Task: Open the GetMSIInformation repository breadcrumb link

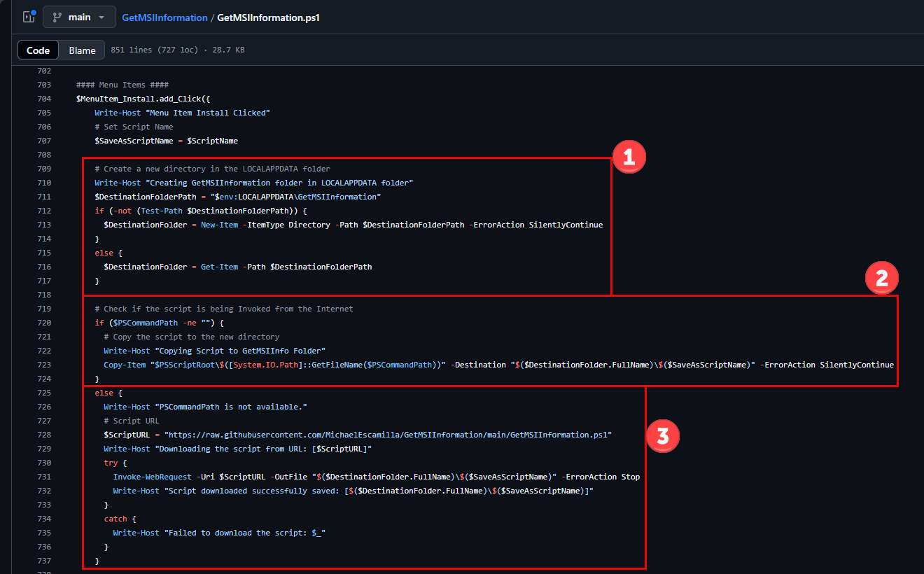Action: click(x=164, y=17)
